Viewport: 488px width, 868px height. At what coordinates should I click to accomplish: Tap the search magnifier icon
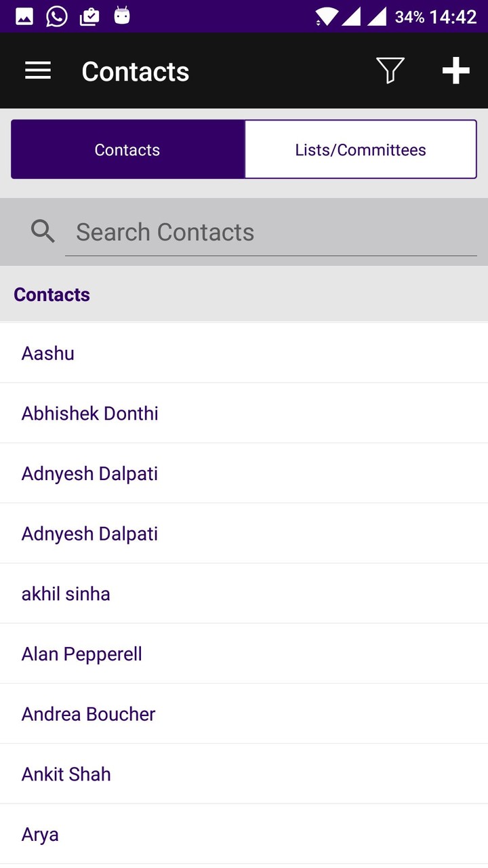point(43,232)
